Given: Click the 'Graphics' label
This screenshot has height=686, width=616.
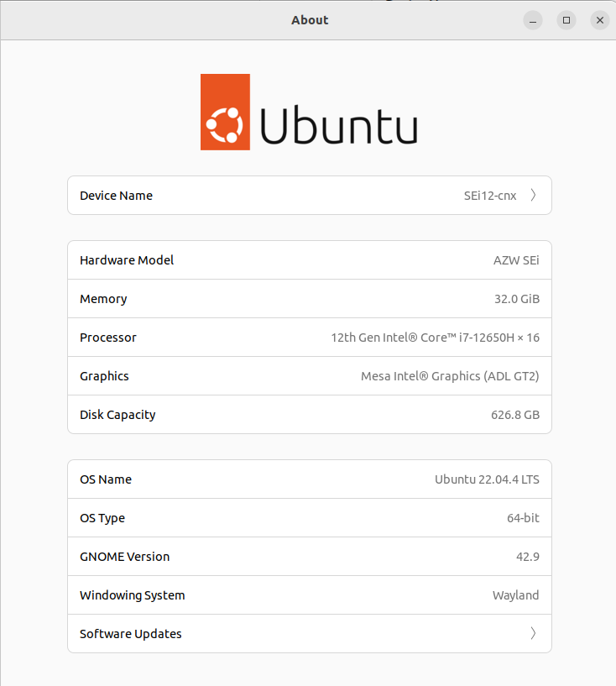Looking at the screenshot, I should point(104,376).
